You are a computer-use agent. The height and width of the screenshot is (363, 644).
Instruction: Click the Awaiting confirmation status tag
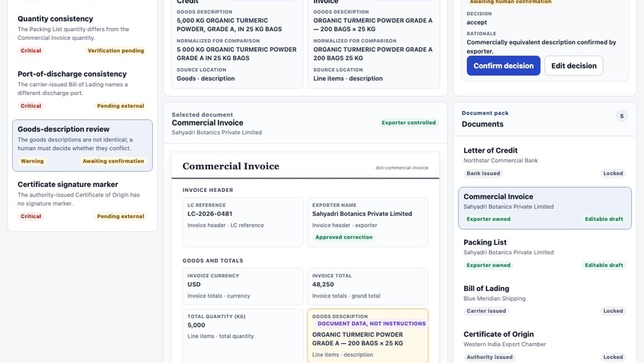tap(113, 162)
